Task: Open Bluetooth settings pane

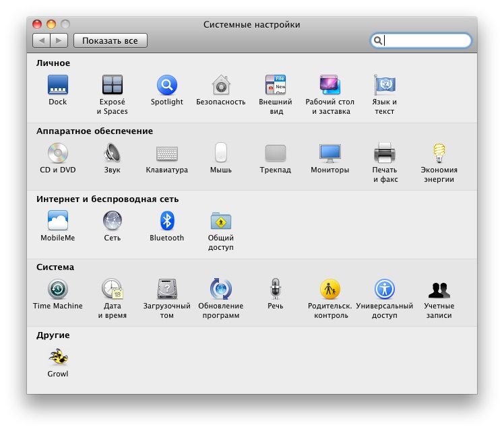Action: click(x=166, y=221)
